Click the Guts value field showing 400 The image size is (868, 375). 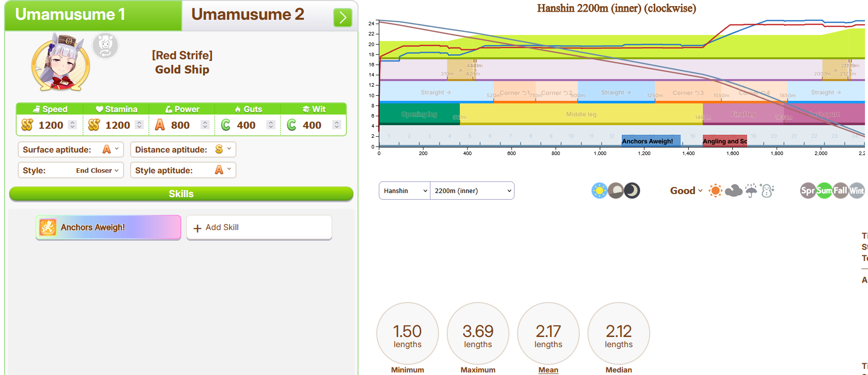247,125
